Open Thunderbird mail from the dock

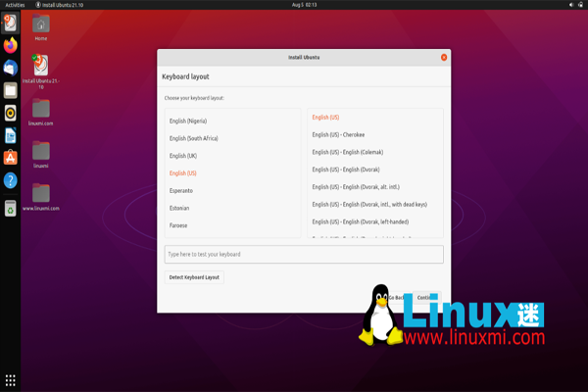10,68
